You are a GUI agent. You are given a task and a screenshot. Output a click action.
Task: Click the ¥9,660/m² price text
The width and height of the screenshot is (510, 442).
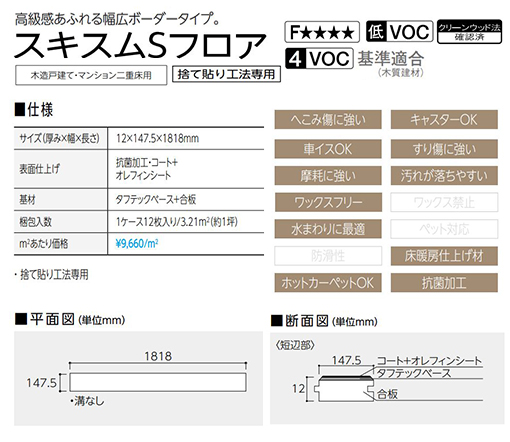click(137, 244)
